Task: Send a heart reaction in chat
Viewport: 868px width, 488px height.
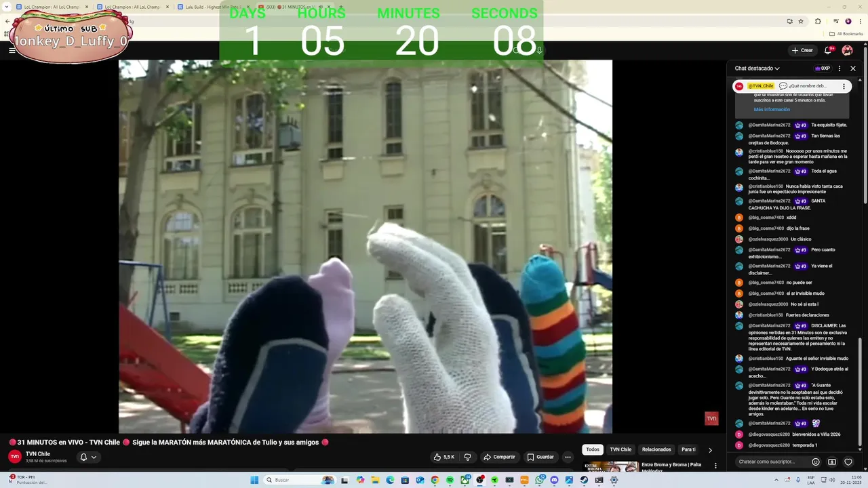Action: pyautogui.click(x=848, y=462)
